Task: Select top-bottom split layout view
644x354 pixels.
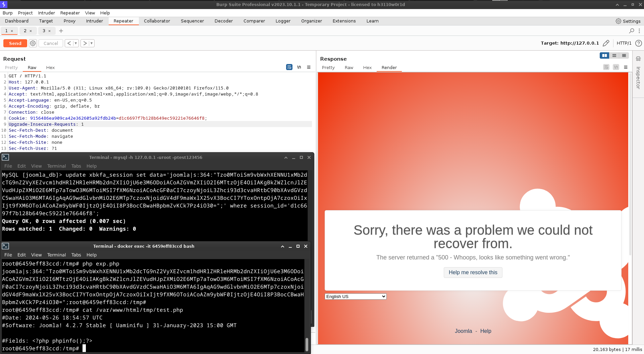Action: (614, 56)
